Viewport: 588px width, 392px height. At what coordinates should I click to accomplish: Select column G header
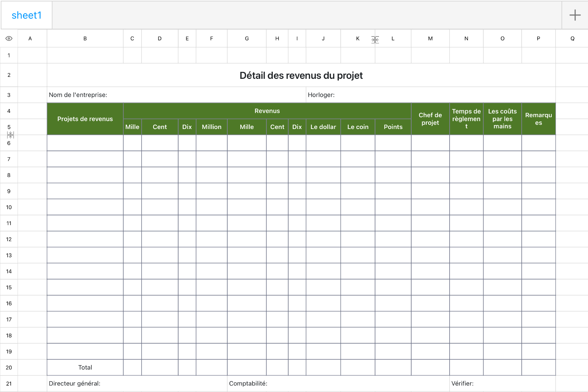pos(247,38)
